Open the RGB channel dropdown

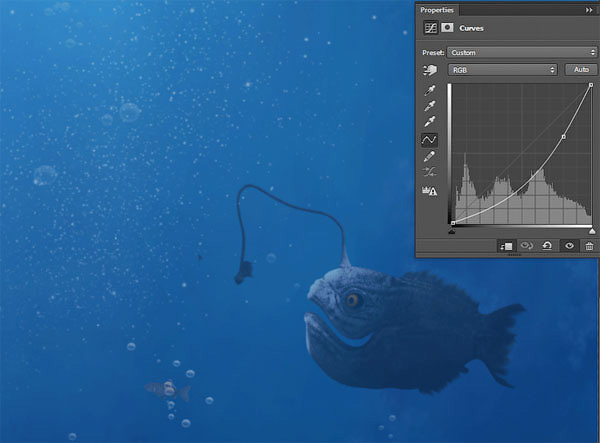coord(503,70)
